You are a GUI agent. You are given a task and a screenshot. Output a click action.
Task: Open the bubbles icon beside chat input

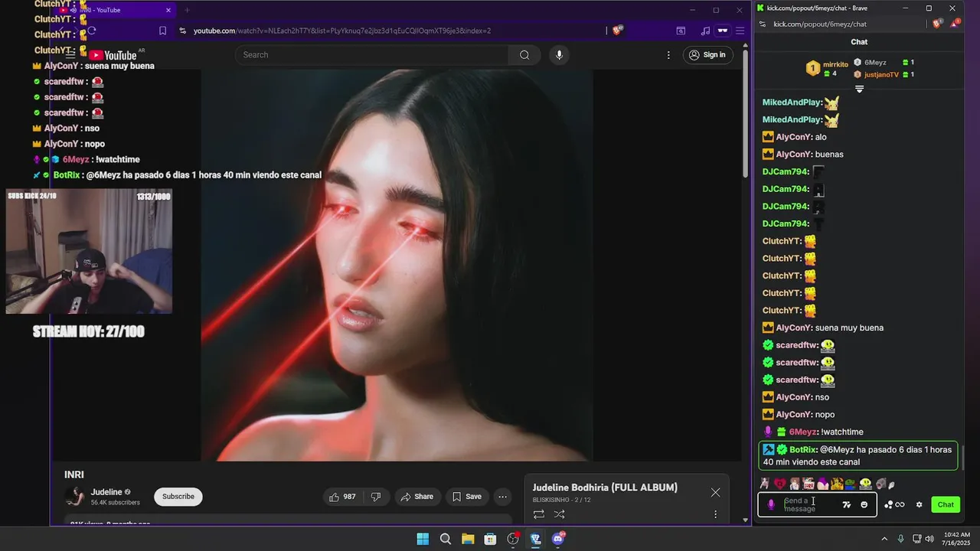tap(889, 504)
